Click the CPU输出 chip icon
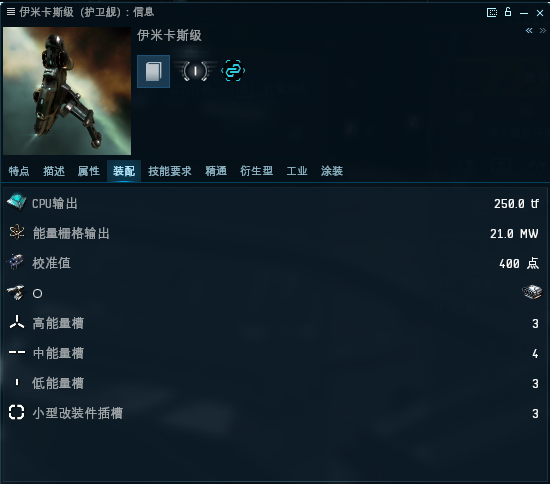Screen dimensions: 550x484 [x=16, y=202]
